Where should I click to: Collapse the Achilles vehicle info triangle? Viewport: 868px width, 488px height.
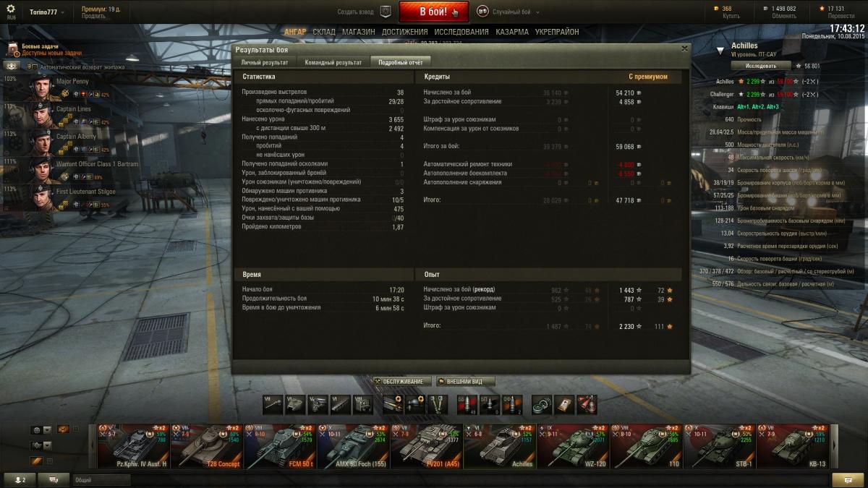pos(720,51)
